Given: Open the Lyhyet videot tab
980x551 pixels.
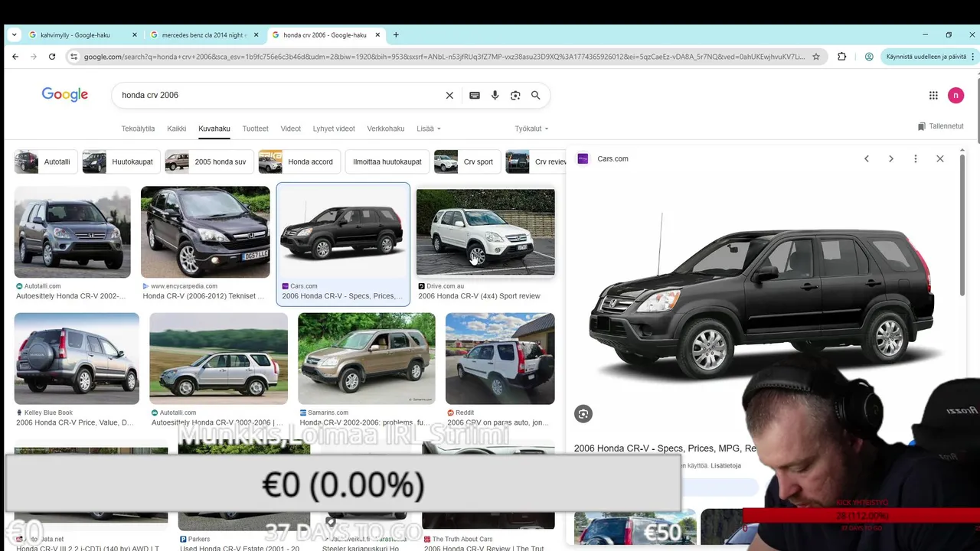Looking at the screenshot, I should tap(334, 129).
